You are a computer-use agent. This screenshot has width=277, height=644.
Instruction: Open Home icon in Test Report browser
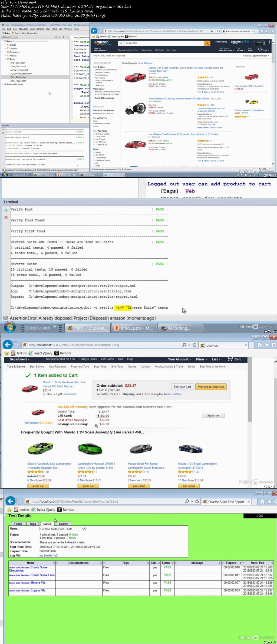(262, 502)
